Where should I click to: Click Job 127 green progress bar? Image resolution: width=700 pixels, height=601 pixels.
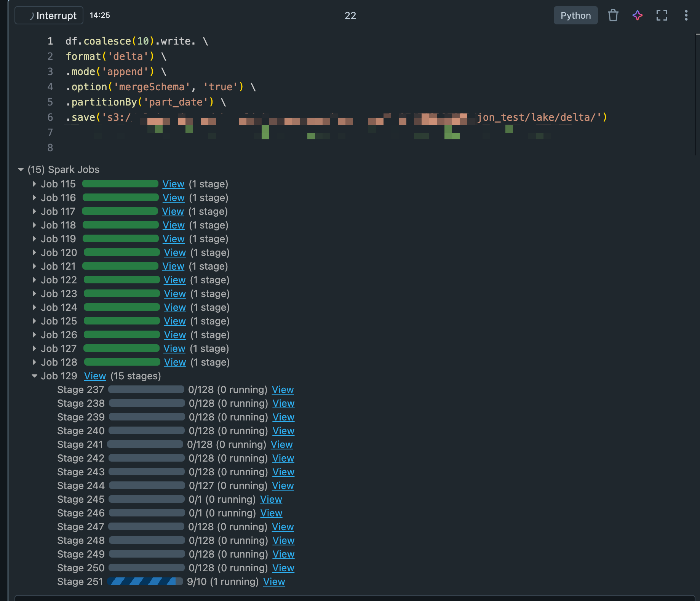(121, 348)
